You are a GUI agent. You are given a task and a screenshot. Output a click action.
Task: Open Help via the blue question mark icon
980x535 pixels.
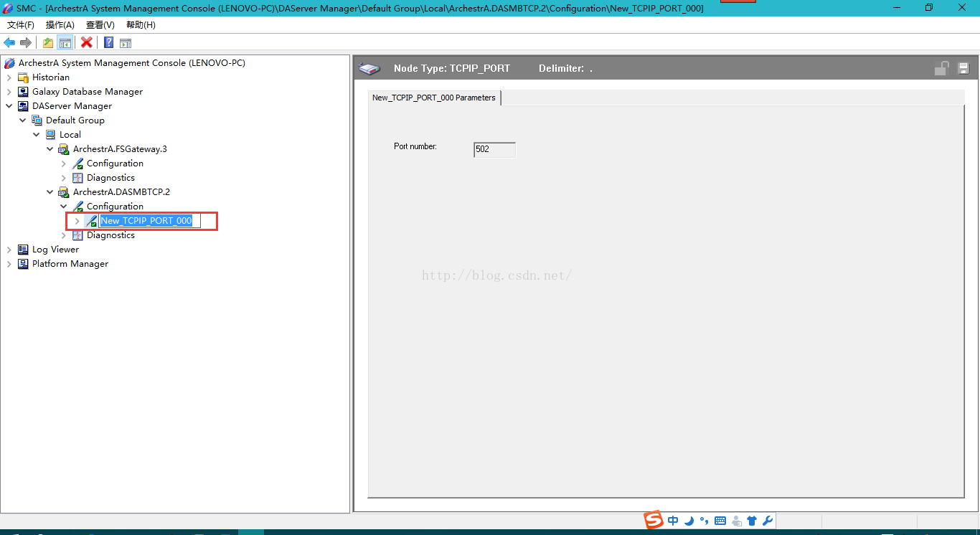pyautogui.click(x=108, y=43)
